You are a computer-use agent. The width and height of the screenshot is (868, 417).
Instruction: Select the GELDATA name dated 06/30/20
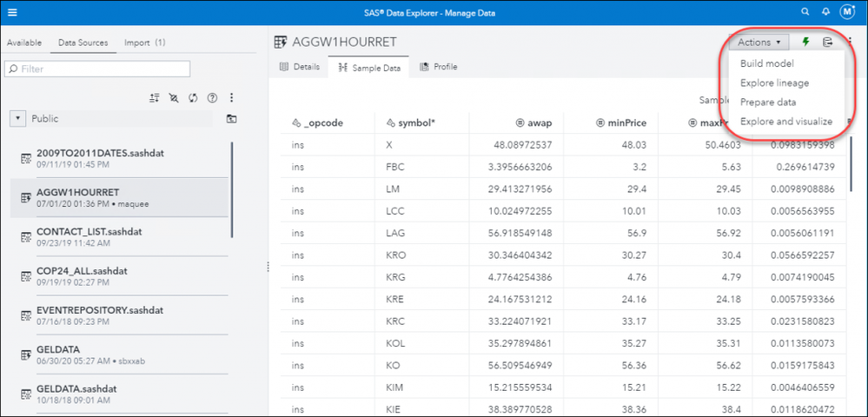point(58,349)
